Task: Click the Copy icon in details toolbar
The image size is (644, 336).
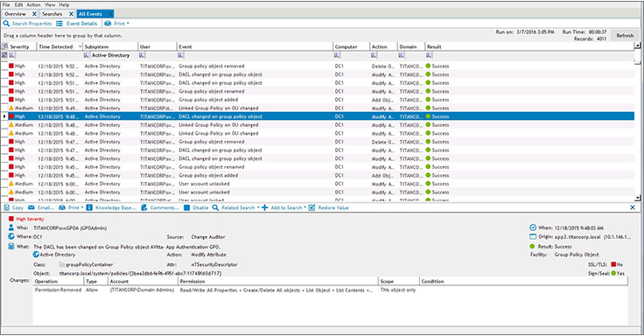Action: click(x=7, y=208)
